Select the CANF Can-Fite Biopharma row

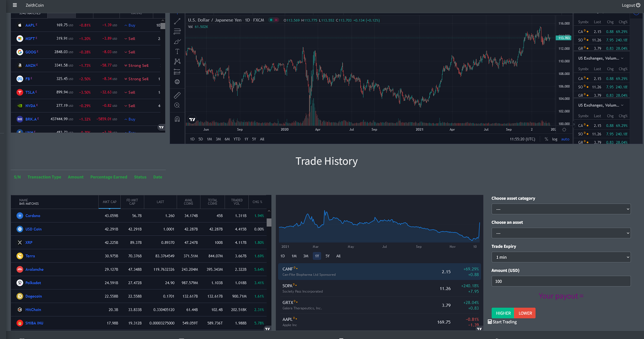(x=380, y=272)
